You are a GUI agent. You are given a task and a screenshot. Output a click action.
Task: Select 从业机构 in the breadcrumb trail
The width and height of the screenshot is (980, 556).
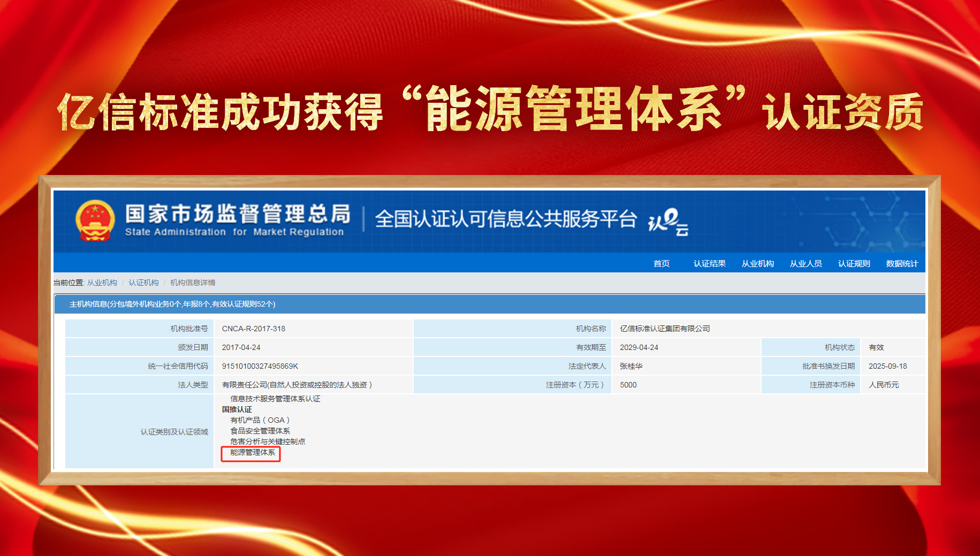(x=104, y=283)
